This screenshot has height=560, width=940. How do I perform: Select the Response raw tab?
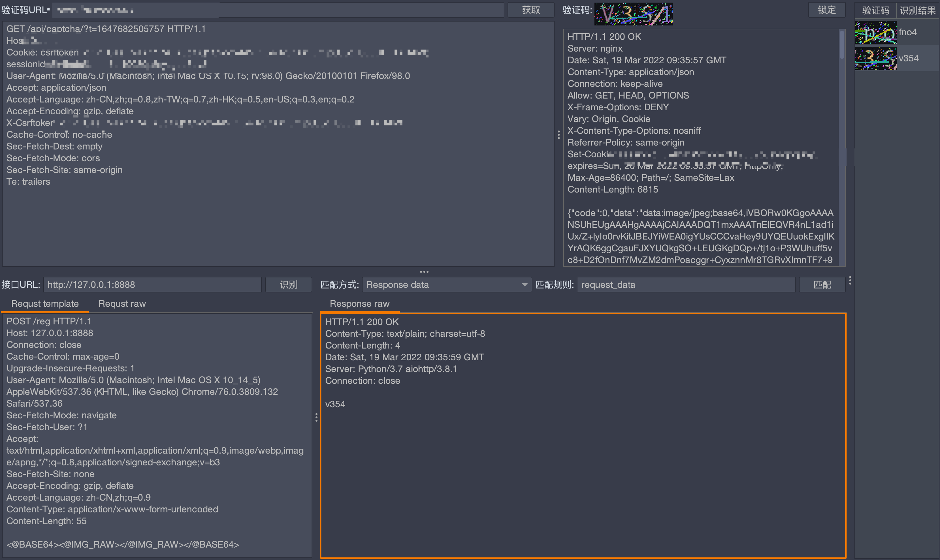359,304
